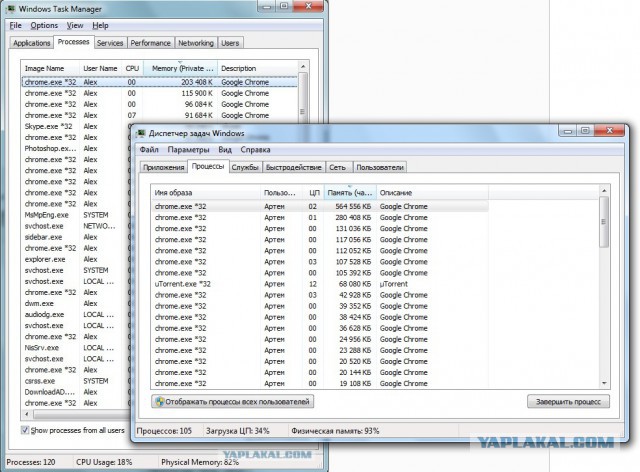The image size is (640, 472).
Task: Select chrome.exe row with 131 036 КБ
Action: (x=320, y=229)
